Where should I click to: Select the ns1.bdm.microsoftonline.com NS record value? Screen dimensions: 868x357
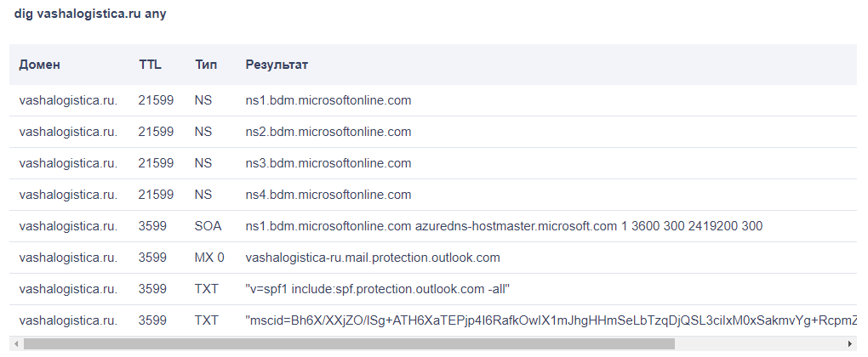[x=328, y=100]
